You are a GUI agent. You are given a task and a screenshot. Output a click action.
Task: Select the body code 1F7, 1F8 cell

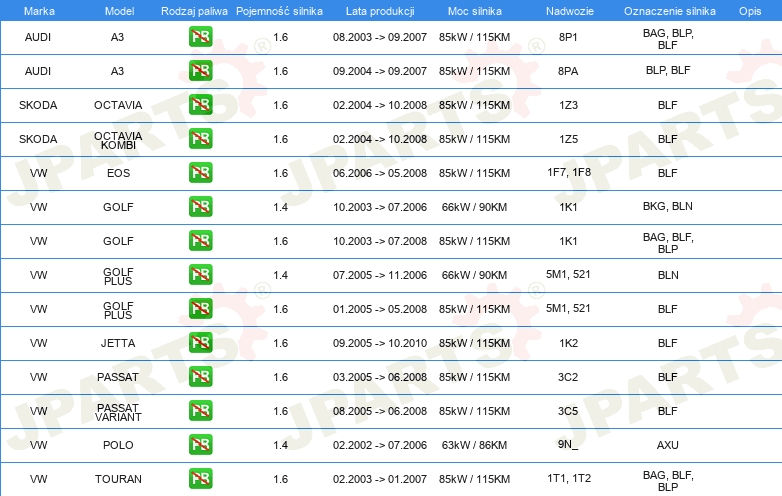tap(569, 172)
